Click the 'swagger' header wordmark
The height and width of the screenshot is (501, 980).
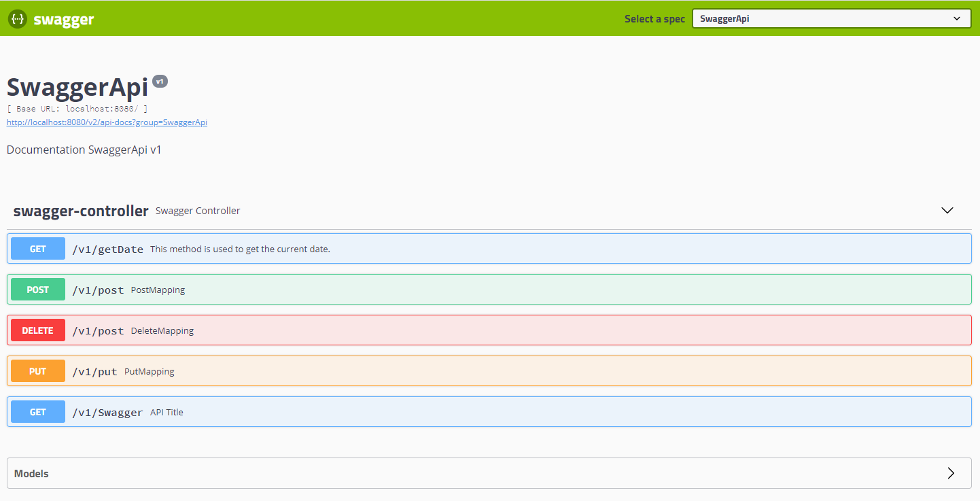(x=64, y=20)
